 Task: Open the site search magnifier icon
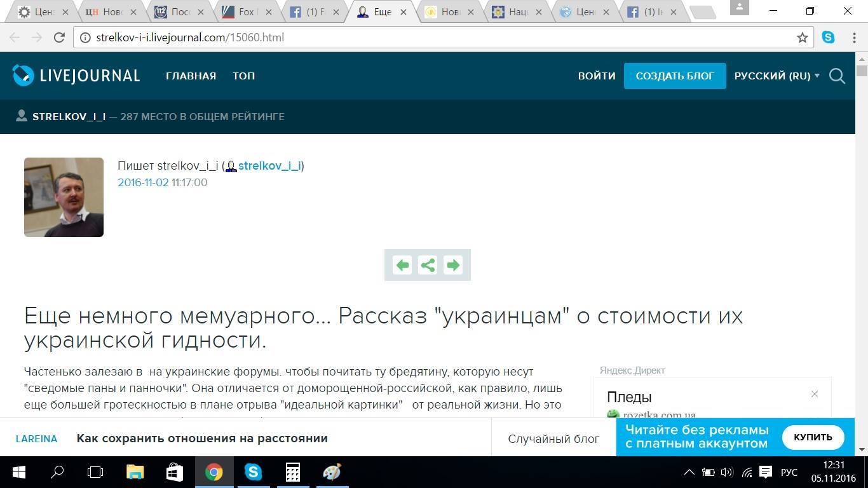click(x=837, y=76)
